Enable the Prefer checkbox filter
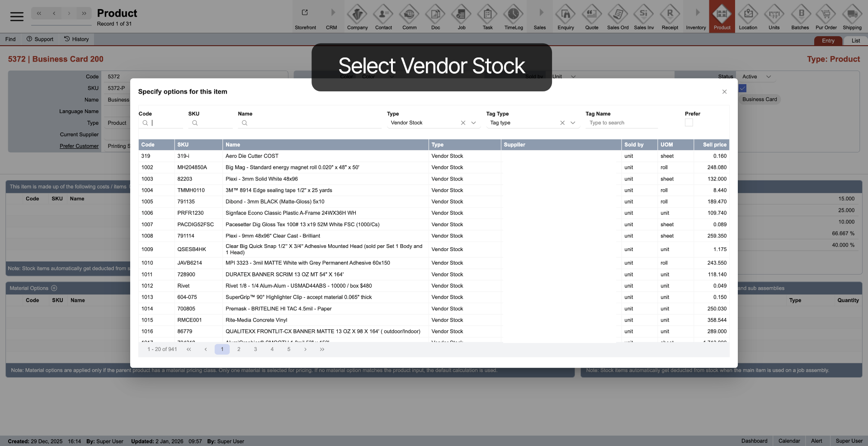 [x=689, y=123]
